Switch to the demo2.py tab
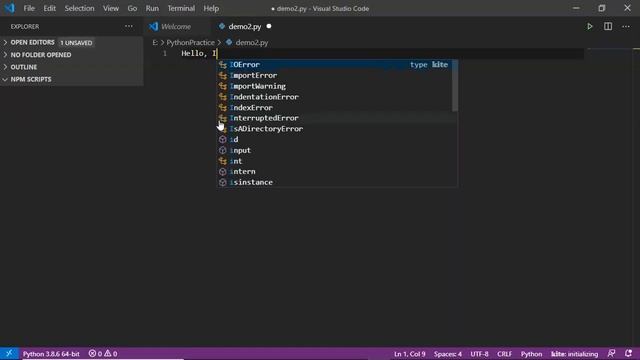The width and height of the screenshot is (640, 360). point(244,27)
